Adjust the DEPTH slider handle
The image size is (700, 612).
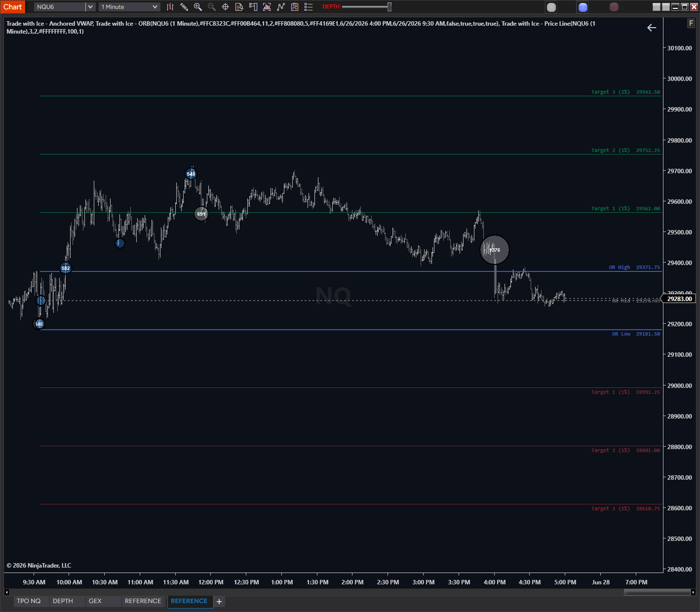tap(389, 7)
